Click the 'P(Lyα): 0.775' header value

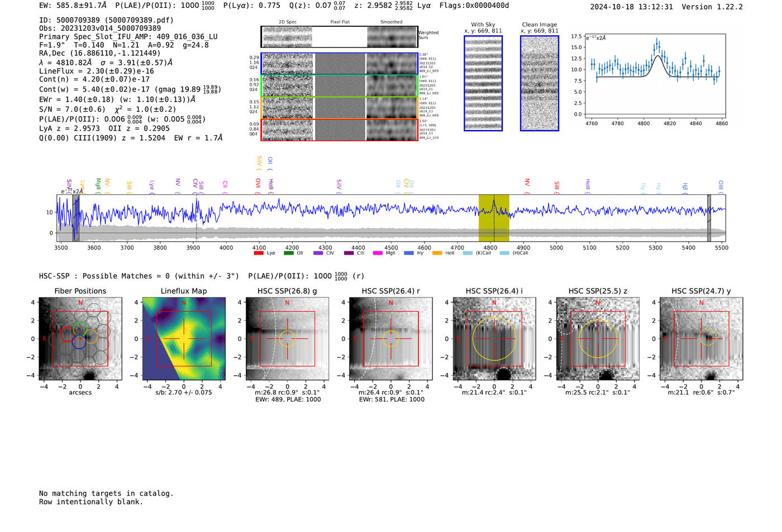point(252,5)
